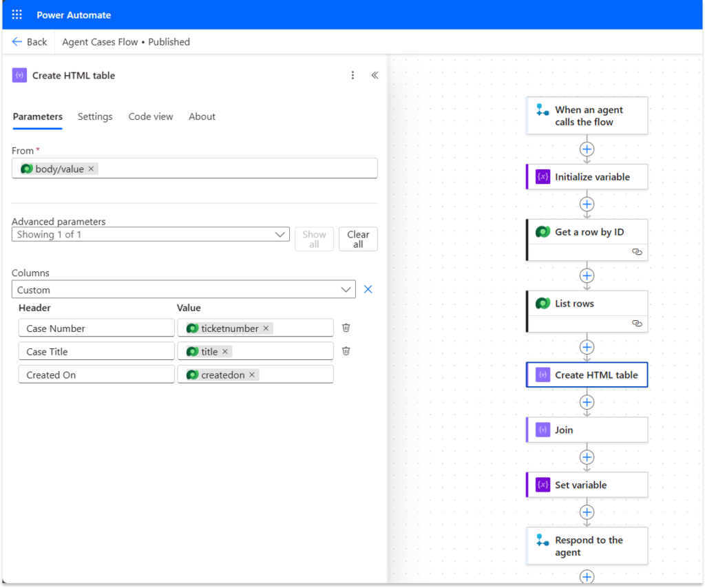
Task: Go back using the Back button
Action: point(29,42)
